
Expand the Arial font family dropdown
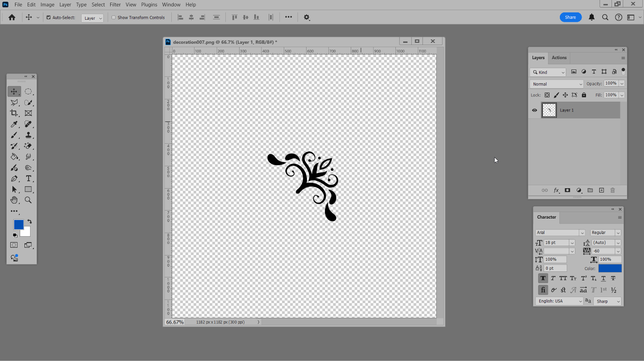[560, 233]
